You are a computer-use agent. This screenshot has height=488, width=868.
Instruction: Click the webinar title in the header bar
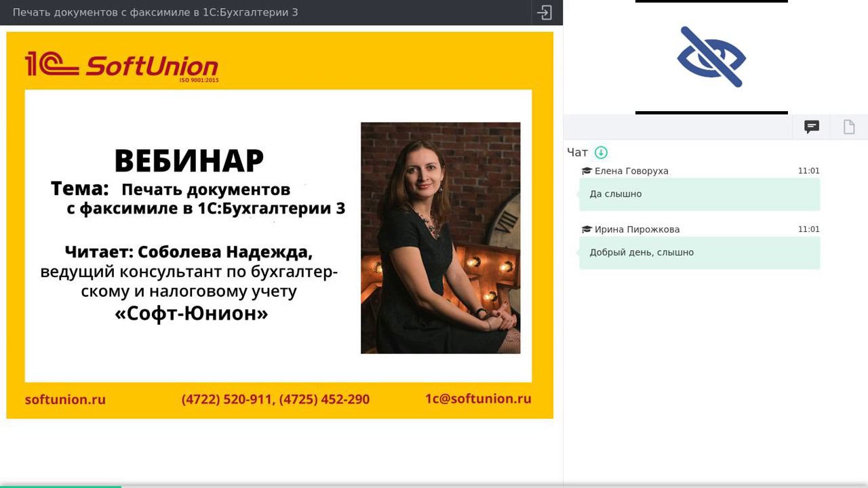pyautogui.click(x=155, y=12)
